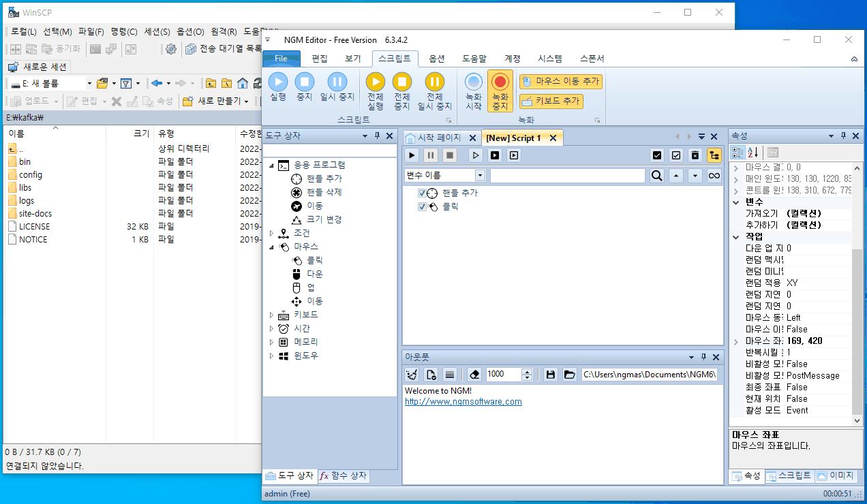867x504 pixels.
Task: Toggle the outlined check-mark icon in script toolbar
Action: coord(675,155)
